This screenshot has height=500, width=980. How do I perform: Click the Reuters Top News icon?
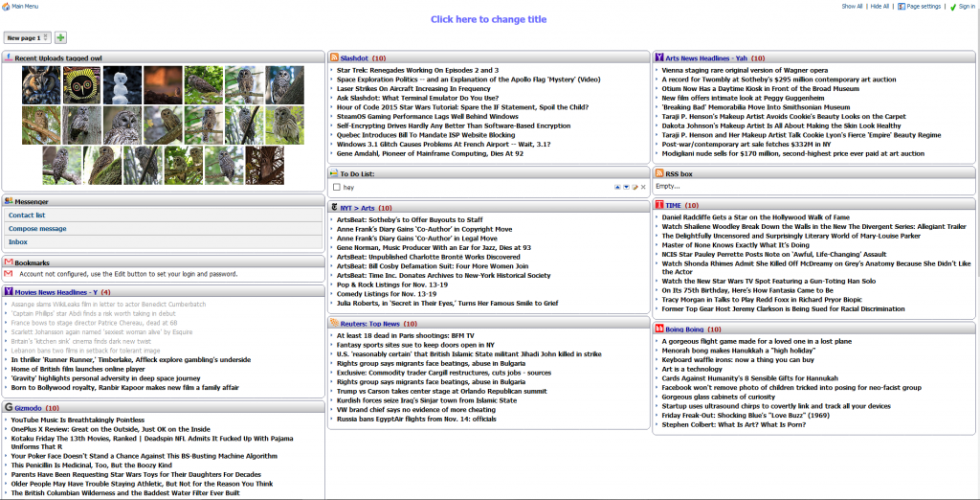click(x=334, y=324)
